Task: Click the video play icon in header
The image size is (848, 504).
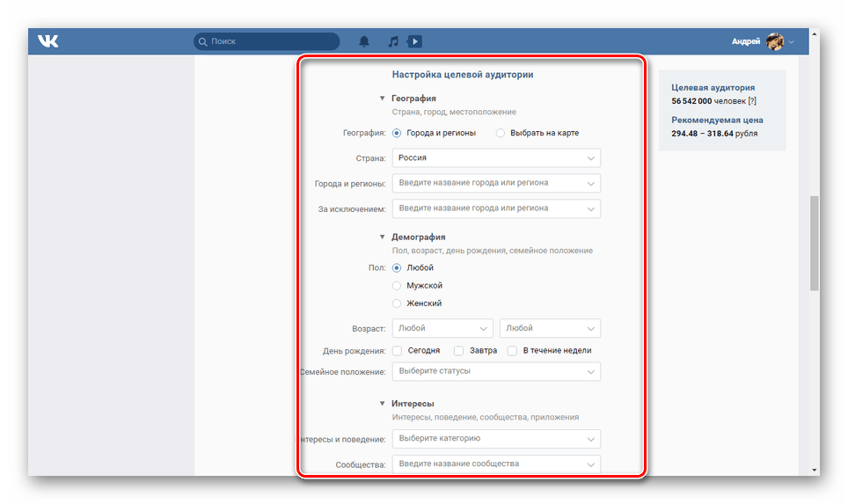Action: click(415, 41)
